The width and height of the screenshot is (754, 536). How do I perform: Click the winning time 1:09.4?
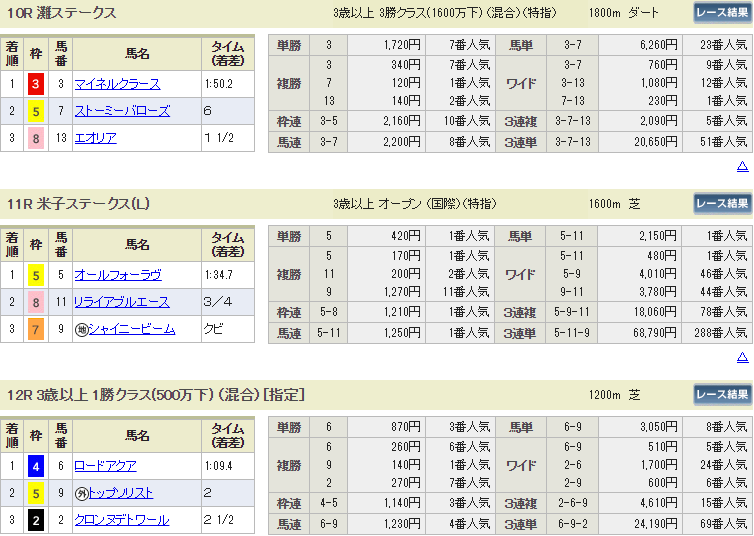tap(219, 466)
